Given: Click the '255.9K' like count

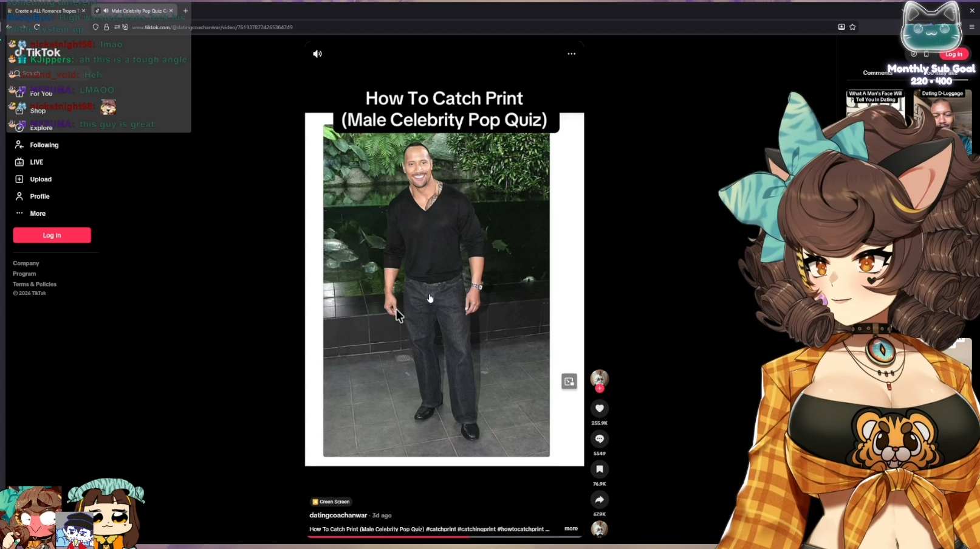Looking at the screenshot, I should click(599, 423).
